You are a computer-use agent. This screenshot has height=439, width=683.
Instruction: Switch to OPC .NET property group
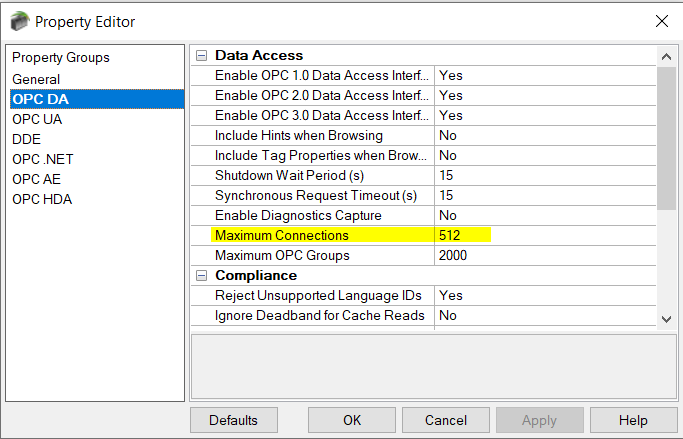click(x=43, y=159)
